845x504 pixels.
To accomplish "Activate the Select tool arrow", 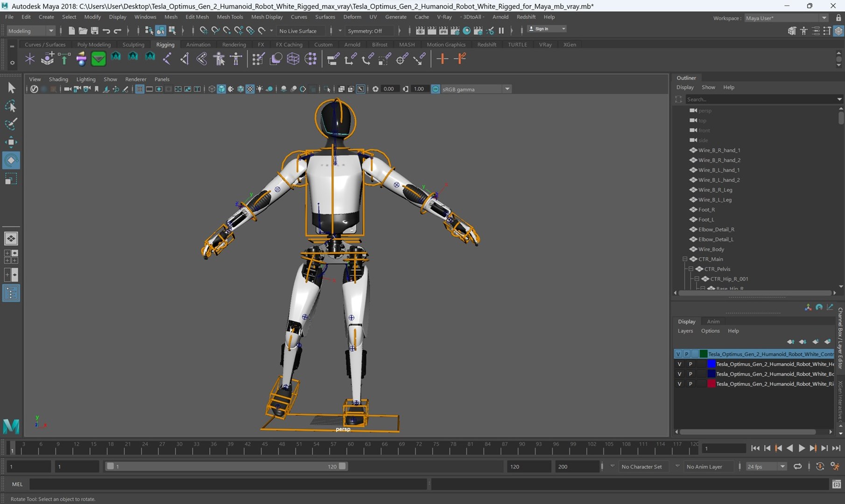I will click(x=11, y=88).
